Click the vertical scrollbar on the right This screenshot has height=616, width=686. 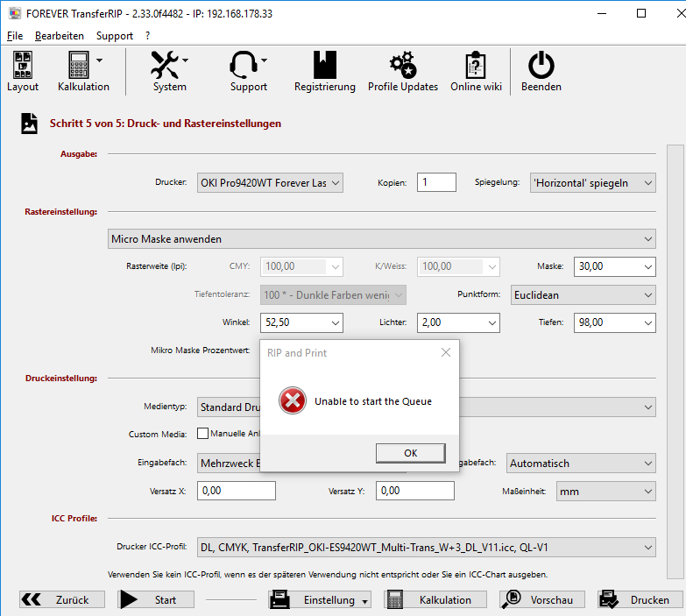tap(675, 362)
